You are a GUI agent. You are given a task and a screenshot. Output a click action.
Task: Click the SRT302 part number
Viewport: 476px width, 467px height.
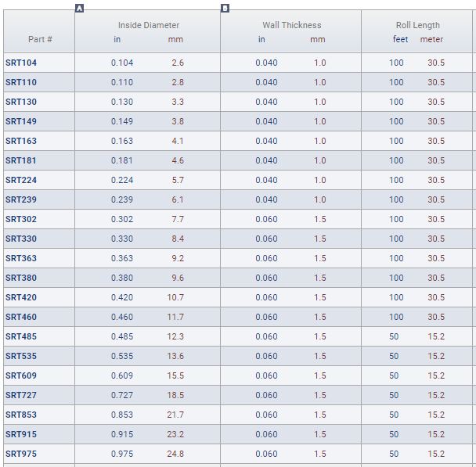pyautogui.click(x=21, y=219)
